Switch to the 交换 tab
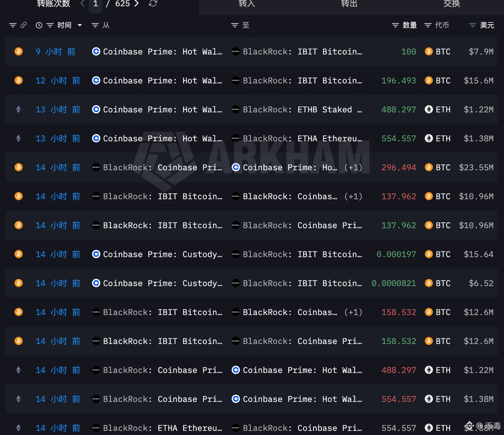504x435 pixels. coord(452,4)
